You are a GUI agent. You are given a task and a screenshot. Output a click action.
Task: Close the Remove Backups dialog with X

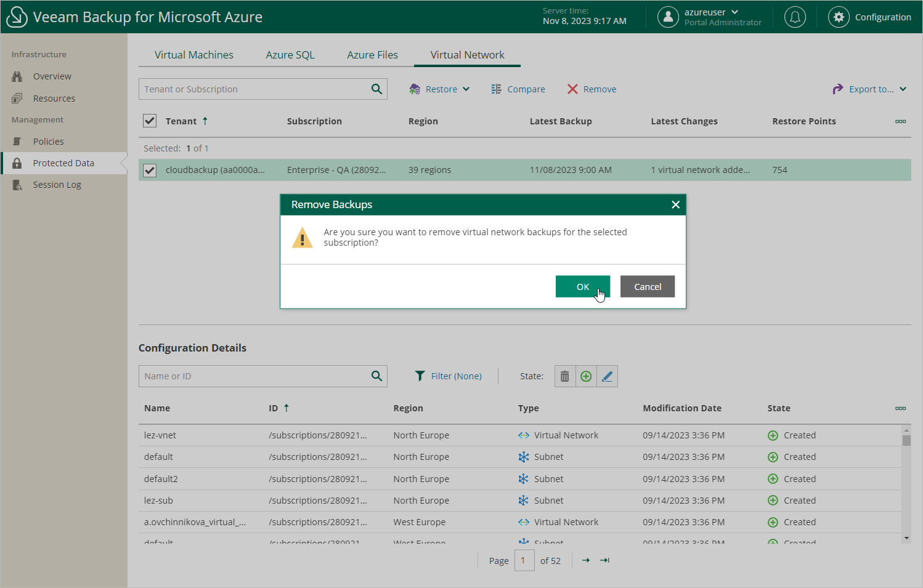pos(675,204)
